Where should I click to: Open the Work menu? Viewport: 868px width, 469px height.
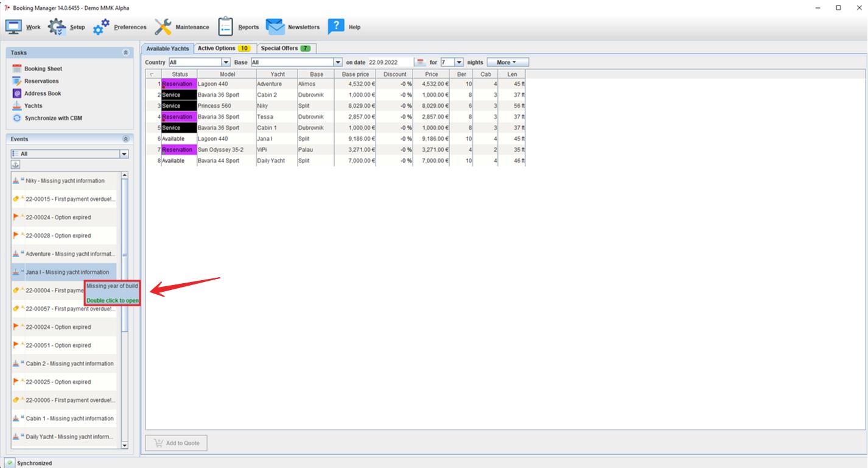[x=23, y=27]
